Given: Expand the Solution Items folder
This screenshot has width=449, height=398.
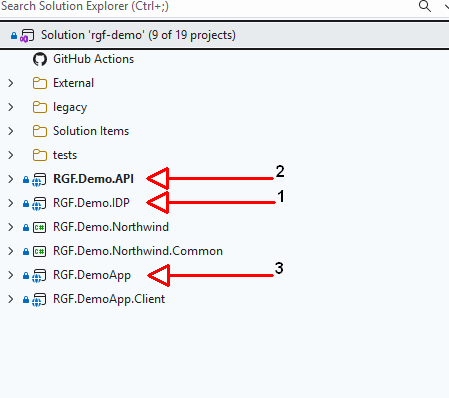Looking at the screenshot, I should click(11, 131).
